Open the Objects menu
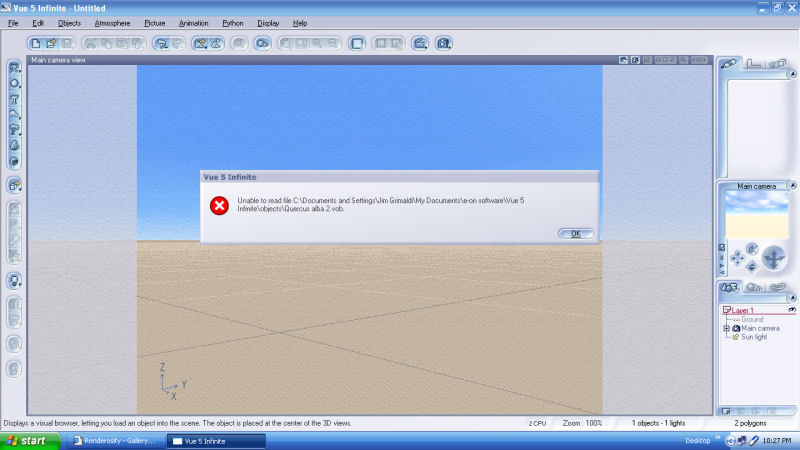The height and width of the screenshot is (450, 800). 69,23
